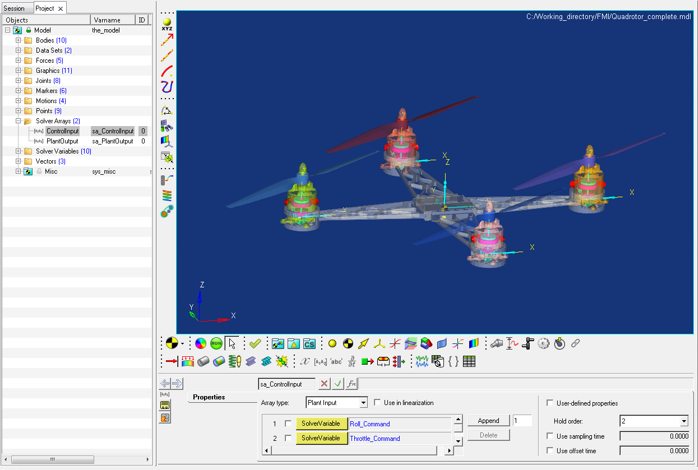Check the User-defined properties box

550,403
